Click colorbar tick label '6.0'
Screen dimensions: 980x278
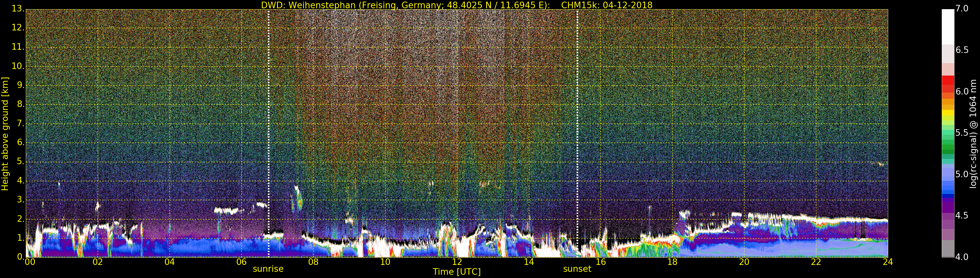point(962,91)
